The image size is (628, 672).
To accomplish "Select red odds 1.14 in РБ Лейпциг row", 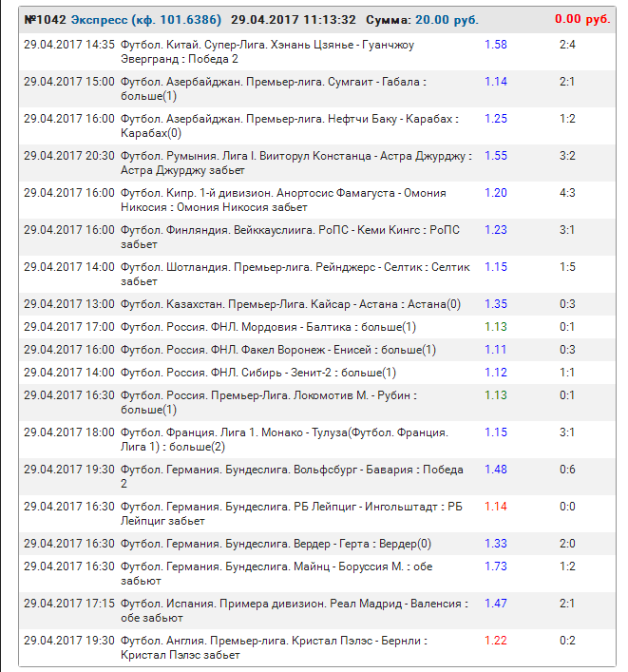I will (496, 507).
